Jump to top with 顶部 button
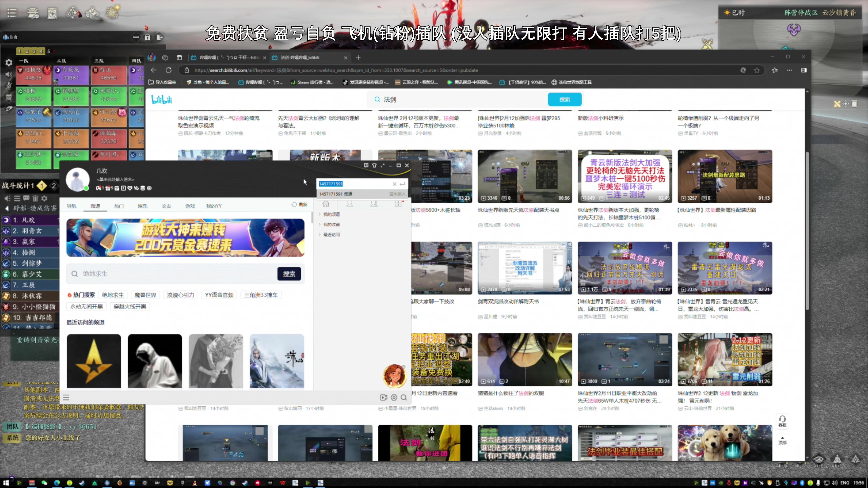Viewport: 868px width, 488px height. coord(782,440)
